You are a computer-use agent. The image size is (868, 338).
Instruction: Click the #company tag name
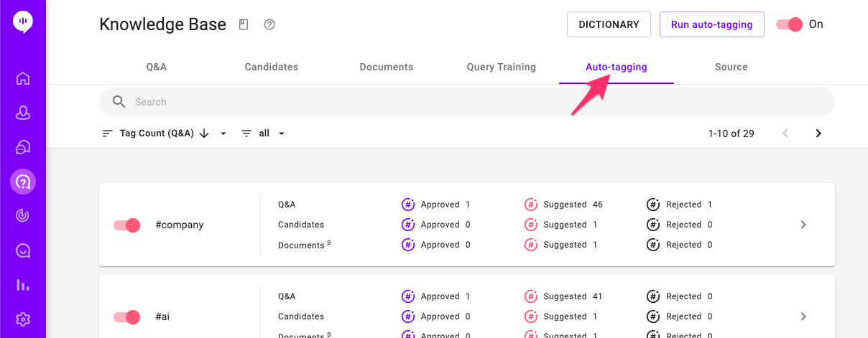point(180,225)
